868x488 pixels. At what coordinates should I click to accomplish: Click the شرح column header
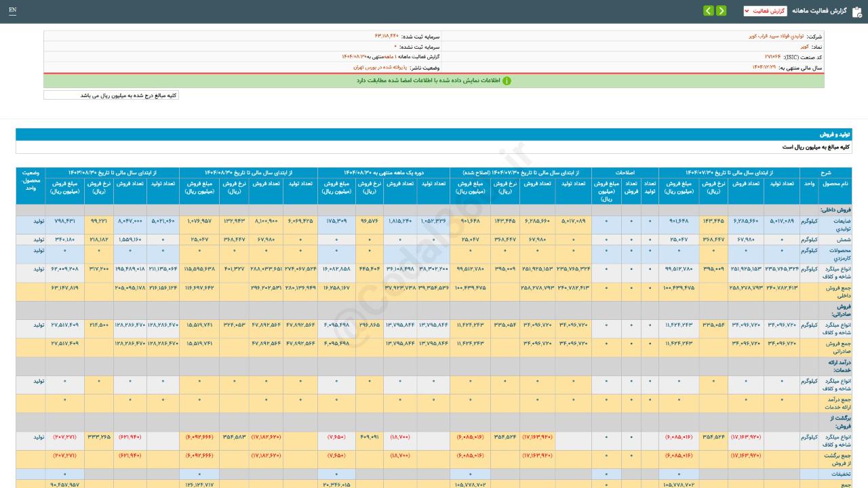tap(825, 172)
